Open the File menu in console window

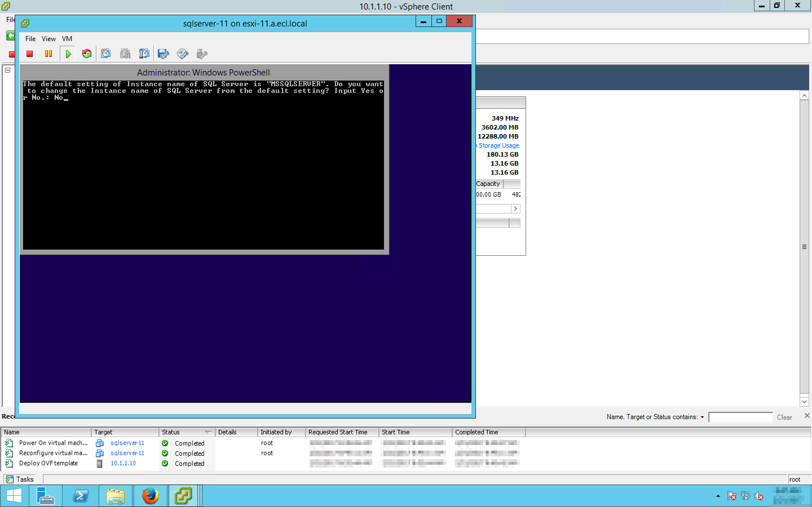click(x=30, y=39)
